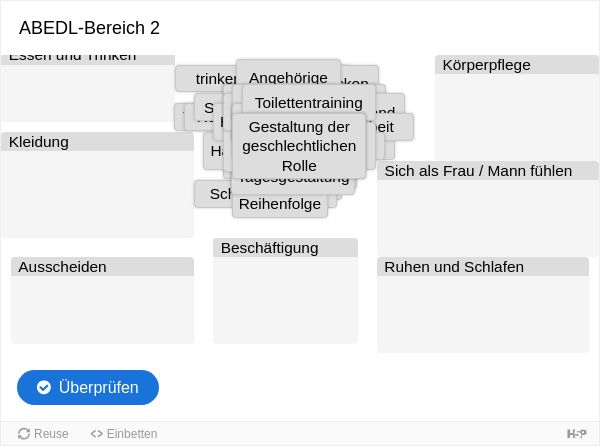Screen dimensions: 600x446
Task: Click the ABEDL-Bereich 2 title
Action: point(89,28)
